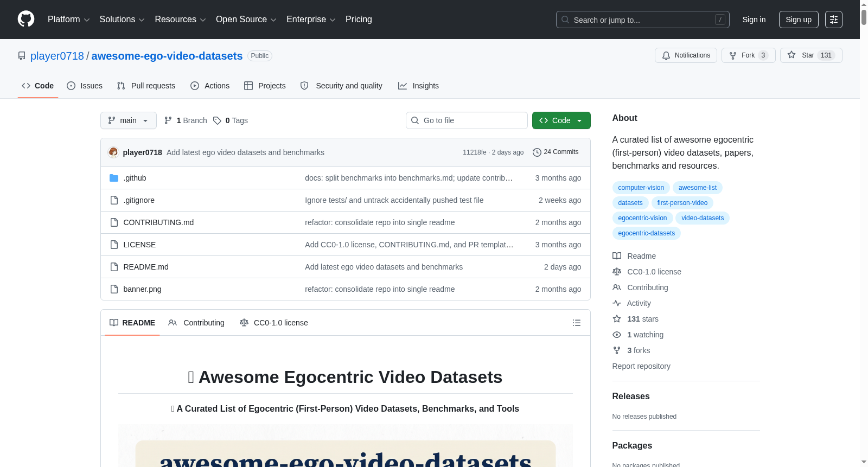Click the README.md file icon
Screen dimensions: 868x467
[114, 267]
